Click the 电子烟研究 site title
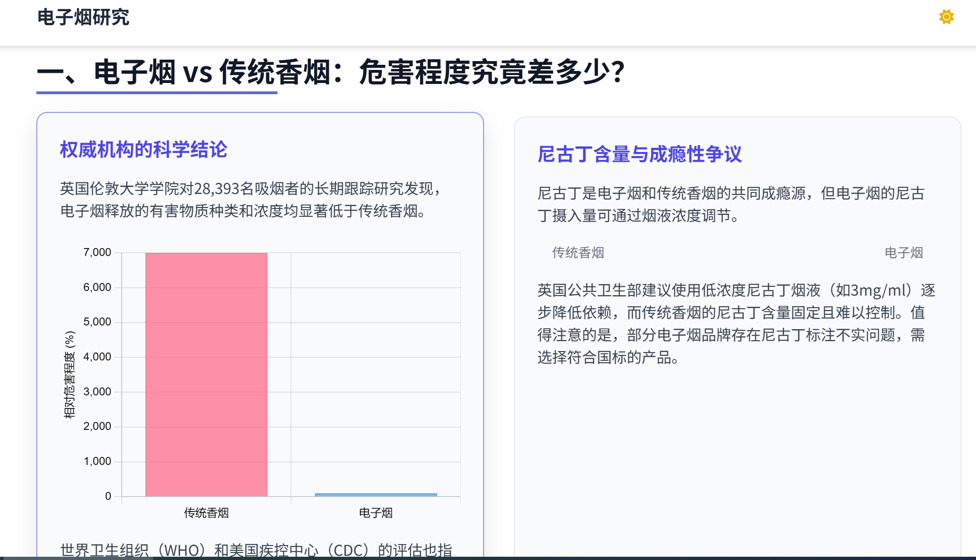 [x=83, y=17]
